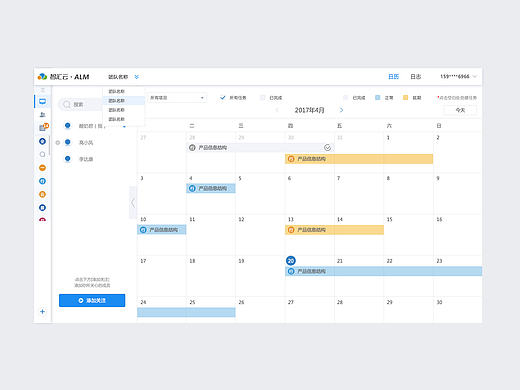Expand the team name dropdown chevron in header
520x390 pixels.
click(136, 77)
